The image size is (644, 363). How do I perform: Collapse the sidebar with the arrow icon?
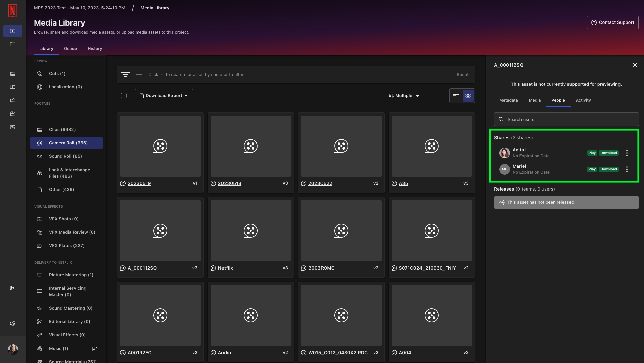95,349
